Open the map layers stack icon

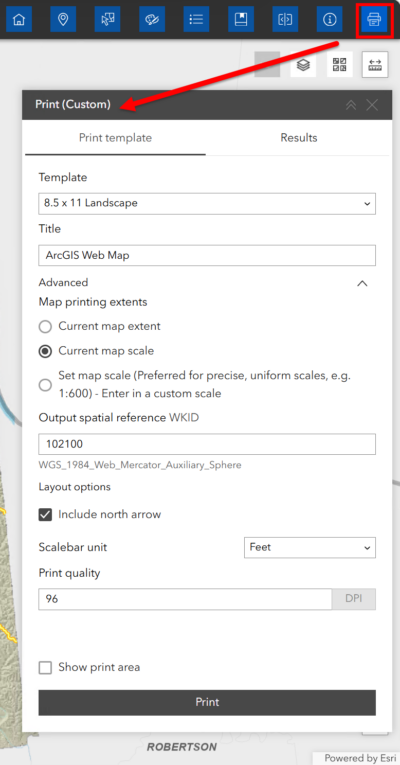[303, 64]
